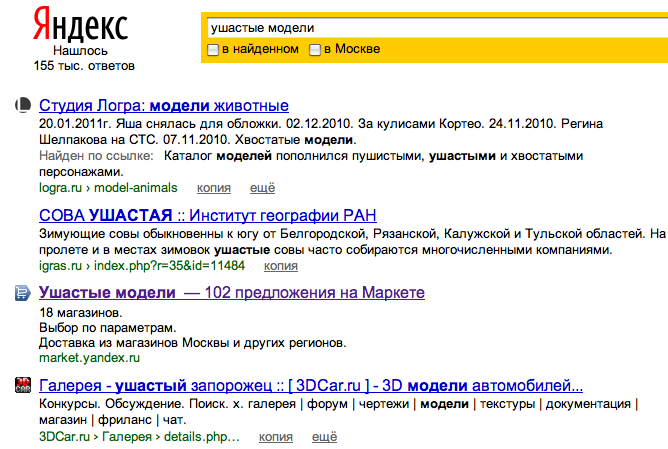The image size is (668, 449).
Task: Click the 'Выбор по параметрам.' line
Action: pos(108,328)
